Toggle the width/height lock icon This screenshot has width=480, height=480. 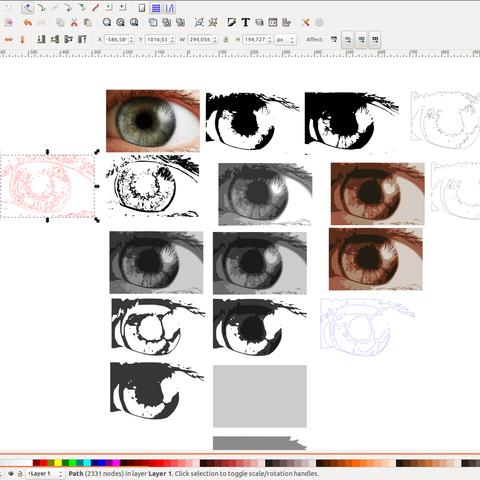pos(226,40)
